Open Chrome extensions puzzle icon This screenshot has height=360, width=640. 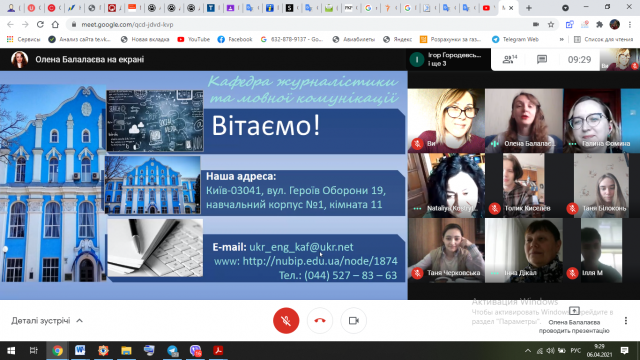(599, 24)
